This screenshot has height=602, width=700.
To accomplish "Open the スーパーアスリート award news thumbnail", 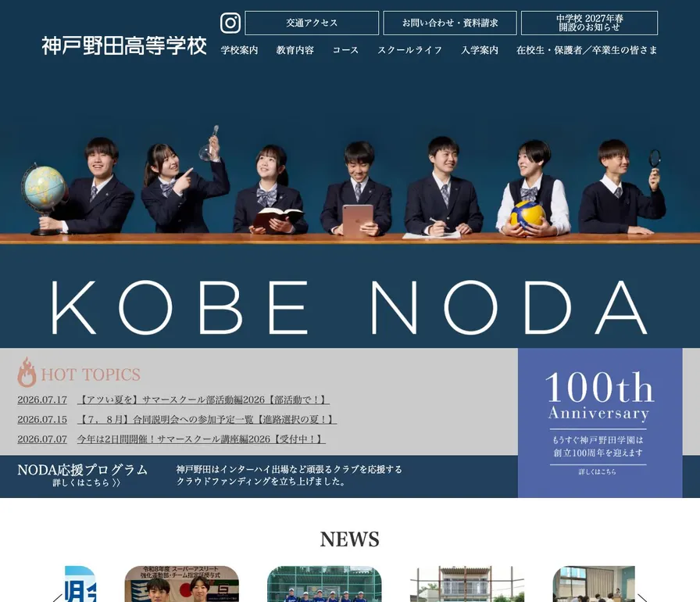I will coord(182,584).
